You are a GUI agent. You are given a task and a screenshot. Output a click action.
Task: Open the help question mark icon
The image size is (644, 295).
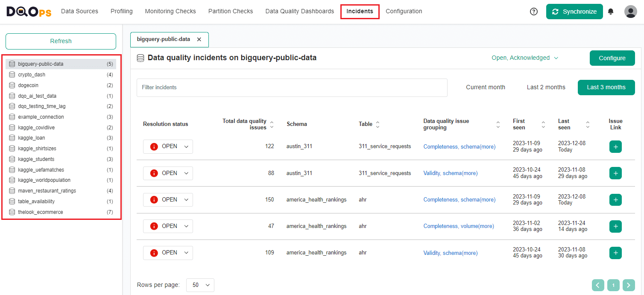pos(533,12)
